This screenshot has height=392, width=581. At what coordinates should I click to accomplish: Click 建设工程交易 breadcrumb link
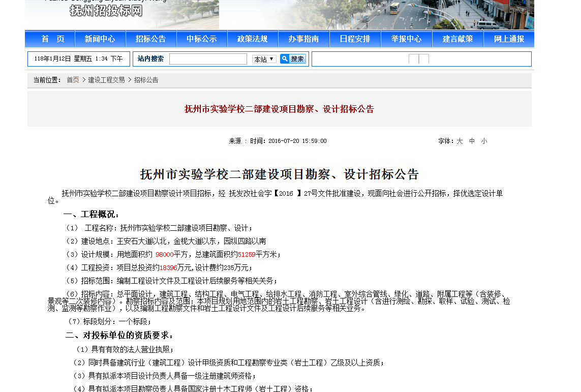pyautogui.click(x=106, y=80)
